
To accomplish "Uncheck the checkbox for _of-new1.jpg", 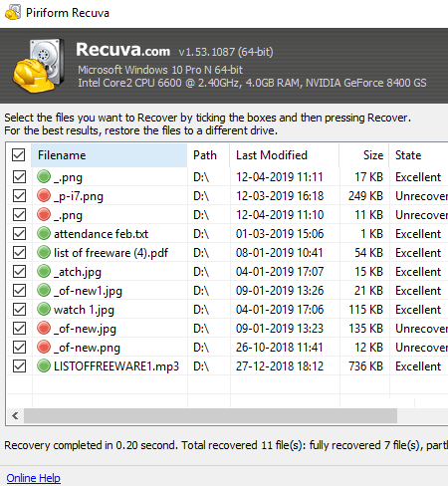I will tap(19, 291).
